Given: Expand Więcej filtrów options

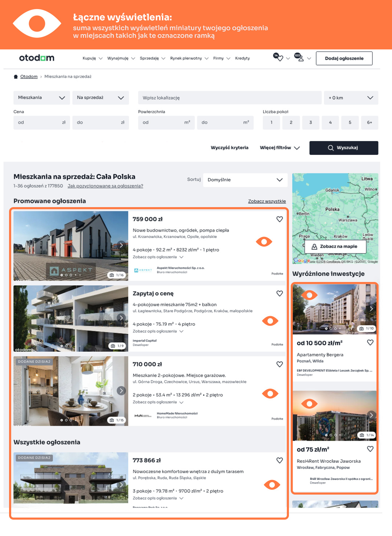Looking at the screenshot, I should [x=279, y=148].
